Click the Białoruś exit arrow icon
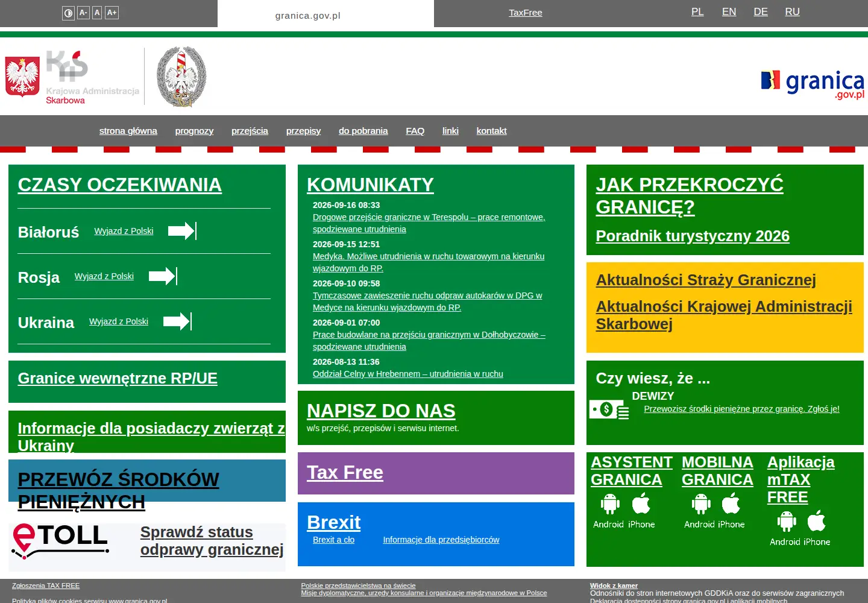The height and width of the screenshot is (603, 868). click(182, 231)
